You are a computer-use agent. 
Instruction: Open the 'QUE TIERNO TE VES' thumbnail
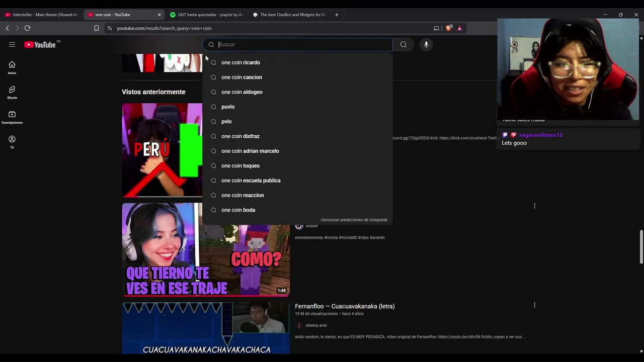pyautogui.click(x=206, y=249)
